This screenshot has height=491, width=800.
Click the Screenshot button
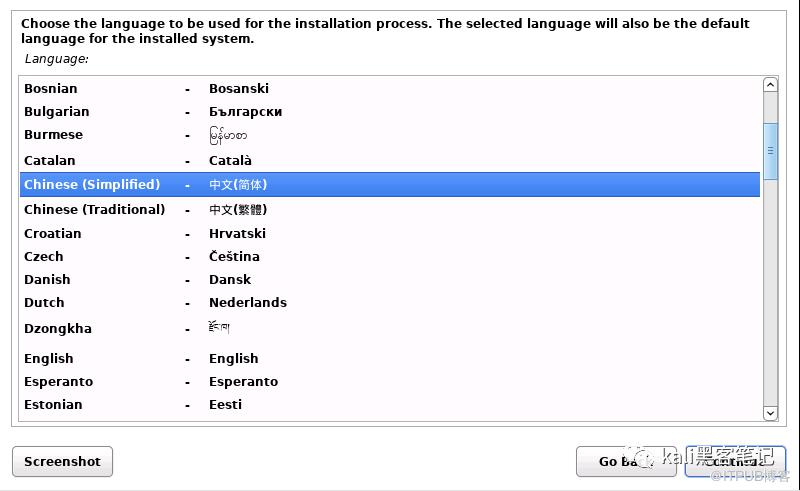tap(62, 461)
